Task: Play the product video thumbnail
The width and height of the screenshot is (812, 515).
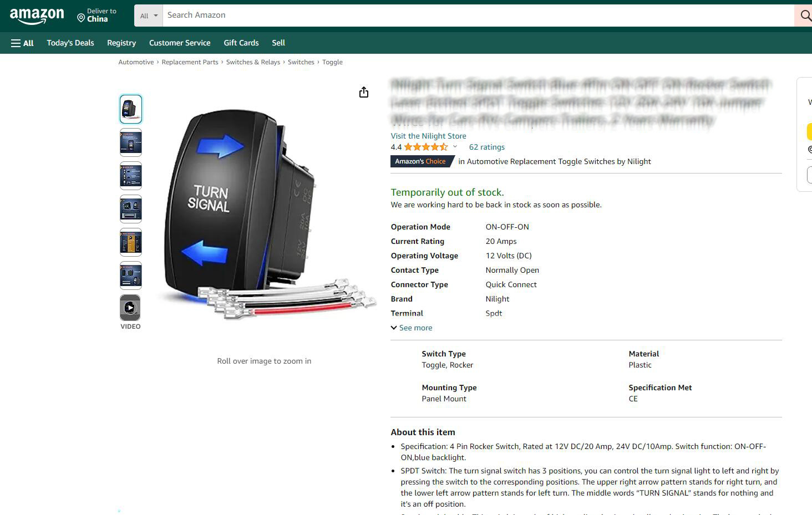Action: click(130, 307)
